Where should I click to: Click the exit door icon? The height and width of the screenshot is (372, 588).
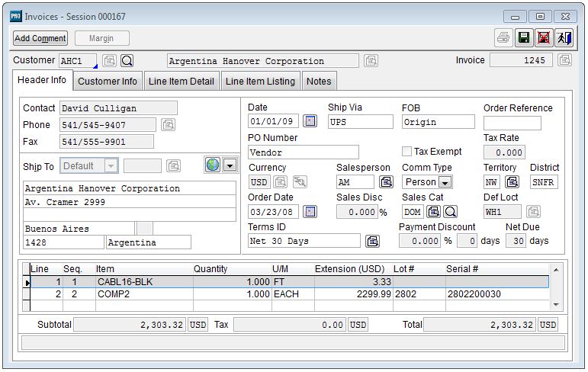click(x=564, y=38)
